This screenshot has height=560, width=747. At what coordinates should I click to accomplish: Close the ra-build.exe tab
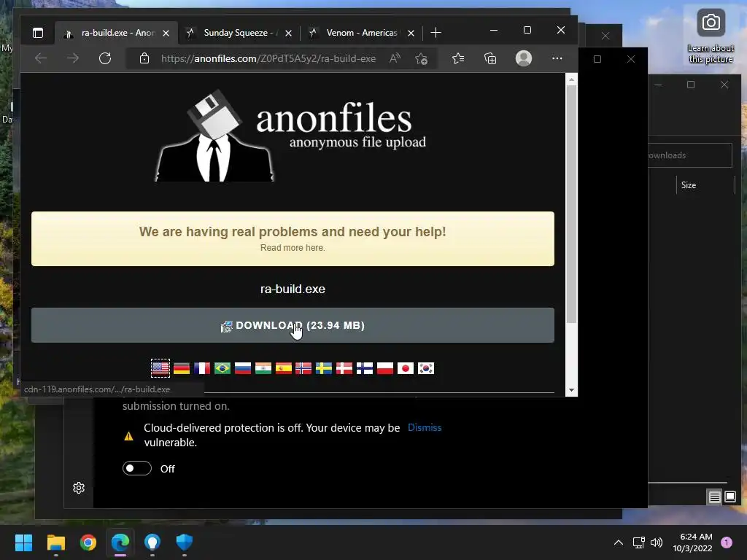tap(166, 33)
